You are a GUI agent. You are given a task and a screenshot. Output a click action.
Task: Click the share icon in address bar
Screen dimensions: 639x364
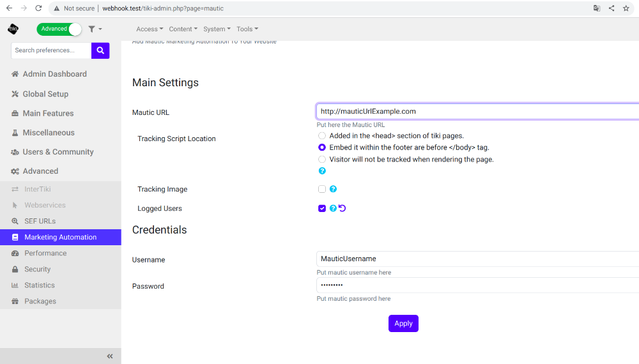612,8
